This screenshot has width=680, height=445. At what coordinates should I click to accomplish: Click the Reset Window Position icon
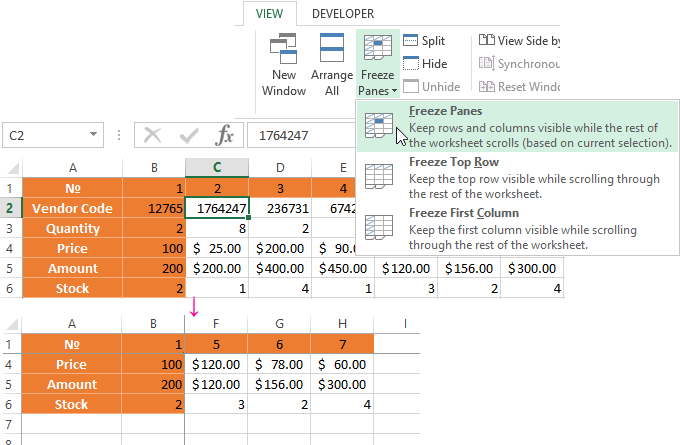486,87
